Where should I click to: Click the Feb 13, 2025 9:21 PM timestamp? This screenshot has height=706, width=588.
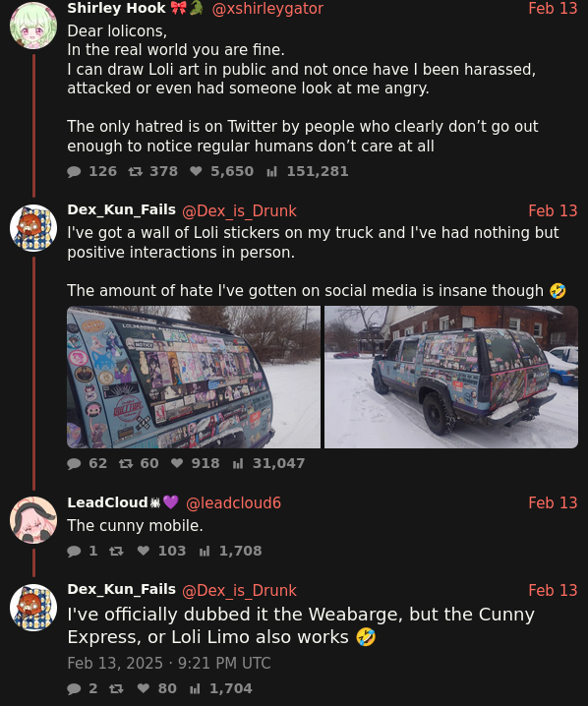[x=169, y=663]
